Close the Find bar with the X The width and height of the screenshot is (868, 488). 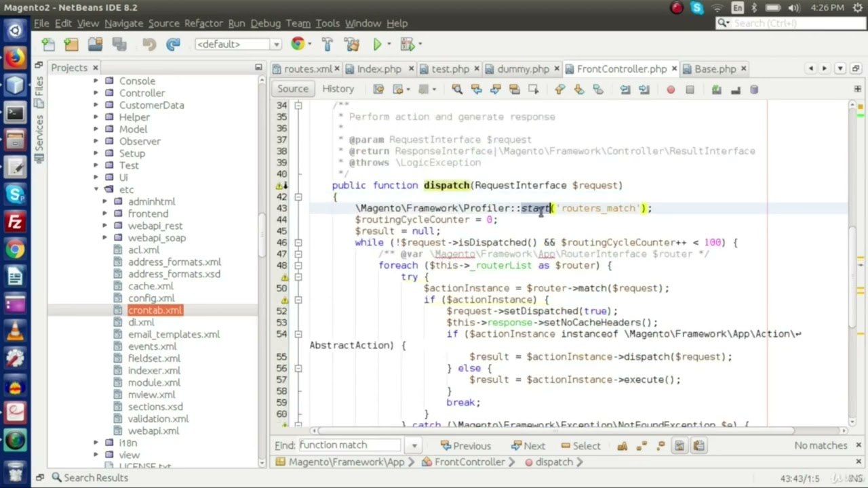pyautogui.click(x=858, y=445)
